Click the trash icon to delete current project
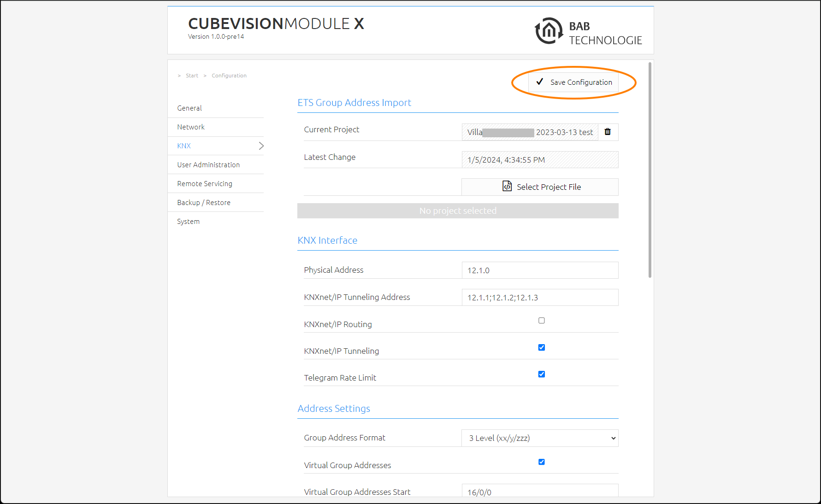This screenshot has height=504, width=821. (608, 132)
